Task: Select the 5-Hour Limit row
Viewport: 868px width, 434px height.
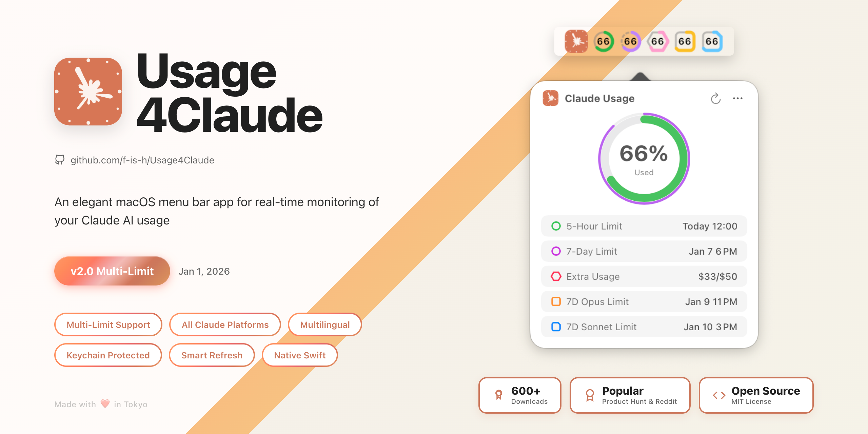Action: (x=644, y=226)
